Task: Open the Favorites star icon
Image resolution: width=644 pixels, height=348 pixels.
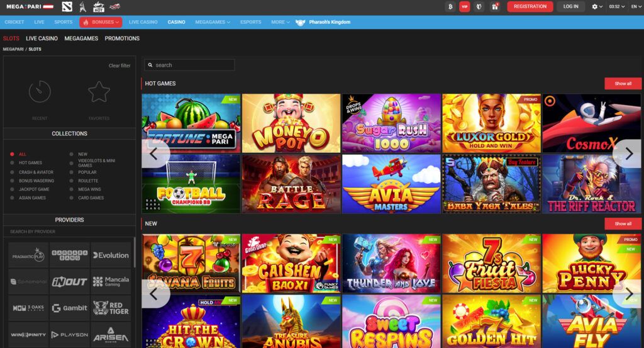Action: 99,92
